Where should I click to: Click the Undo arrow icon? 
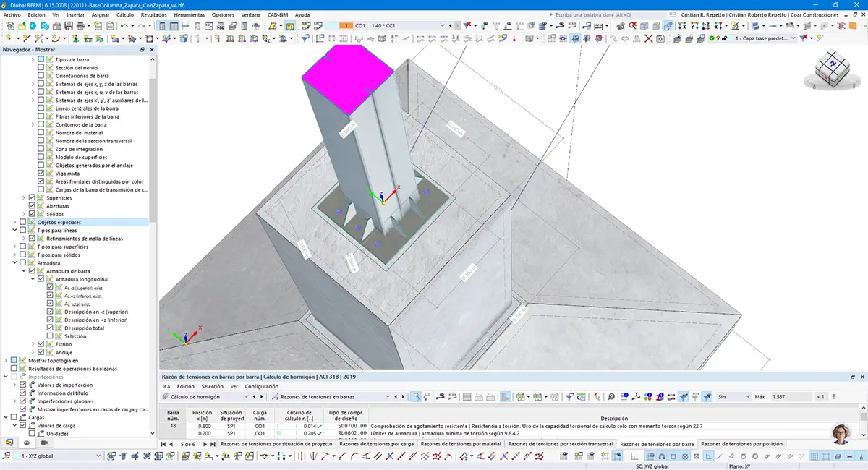click(124, 25)
